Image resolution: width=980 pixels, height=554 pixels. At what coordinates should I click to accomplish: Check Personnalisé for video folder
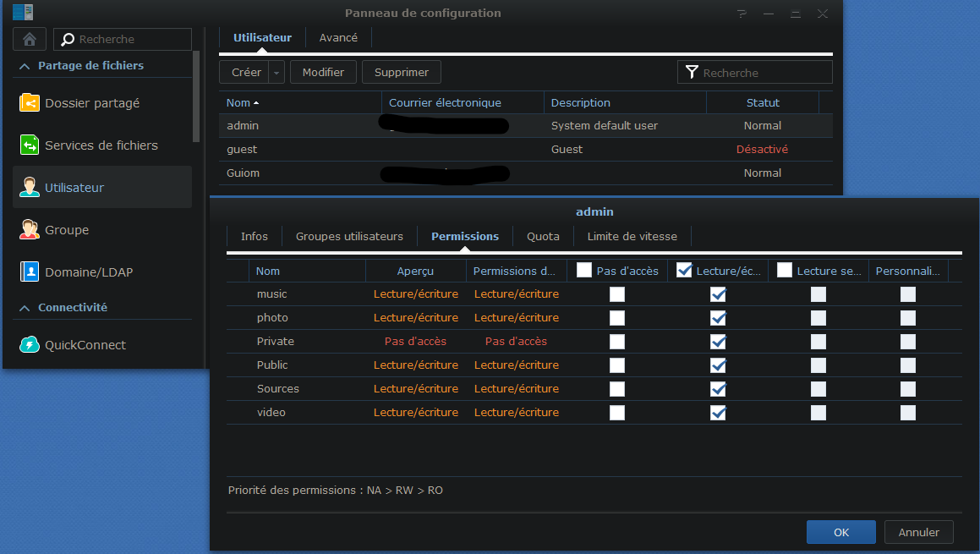[x=907, y=413]
